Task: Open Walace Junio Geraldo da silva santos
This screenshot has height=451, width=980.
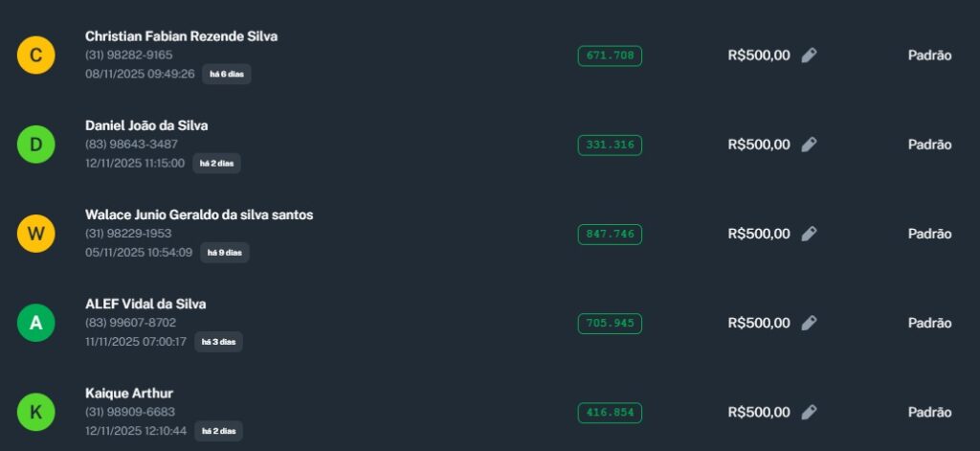Action: pyautogui.click(x=199, y=214)
